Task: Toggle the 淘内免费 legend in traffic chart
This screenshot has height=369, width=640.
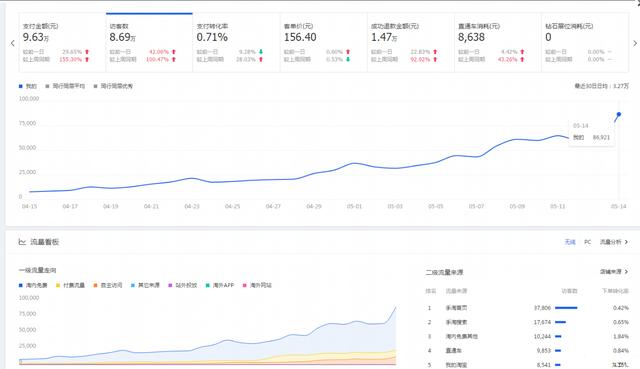Action: tap(33, 285)
